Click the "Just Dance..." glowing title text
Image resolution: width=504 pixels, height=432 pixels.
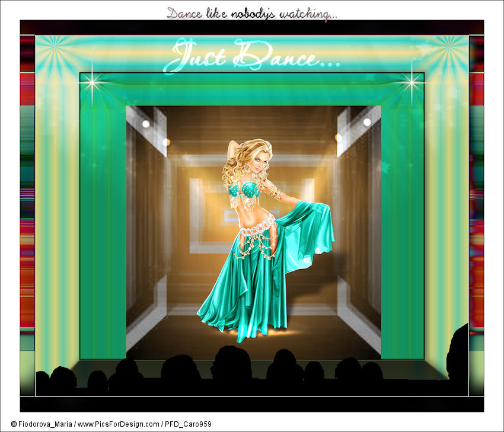click(x=251, y=56)
